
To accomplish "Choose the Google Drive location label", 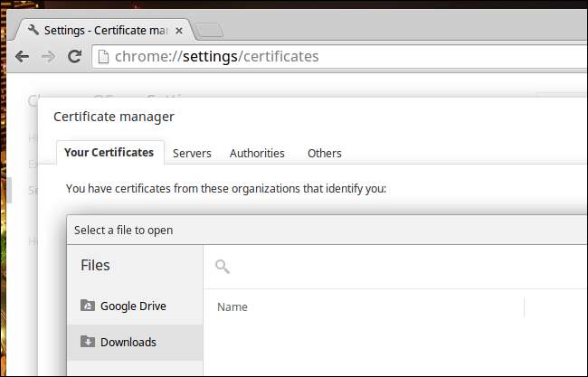I will (133, 306).
